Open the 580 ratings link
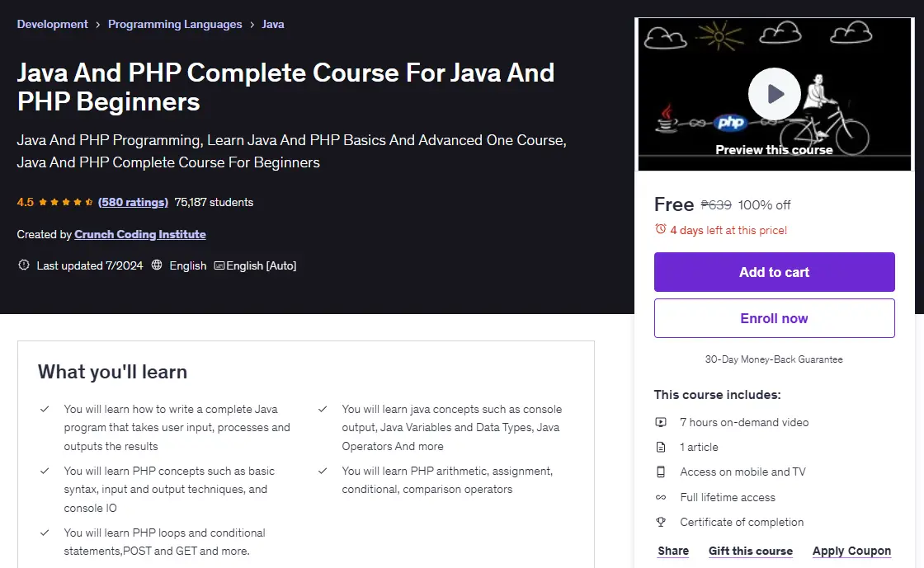This screenshot has width=924, height=568. point(133,202)
